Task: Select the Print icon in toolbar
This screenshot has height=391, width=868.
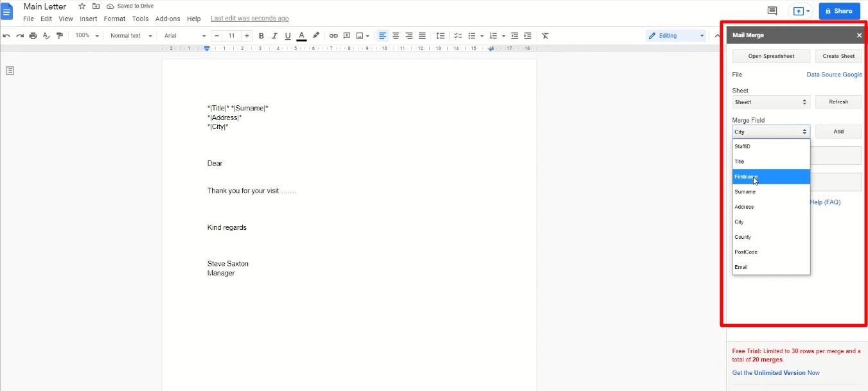Action: (32, 35)
